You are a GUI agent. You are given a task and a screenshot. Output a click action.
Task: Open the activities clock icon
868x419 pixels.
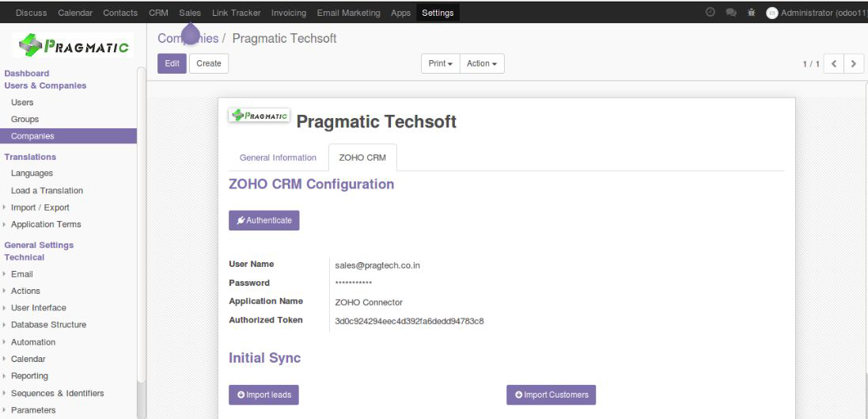pyautogui.click(x=711, y=12)
